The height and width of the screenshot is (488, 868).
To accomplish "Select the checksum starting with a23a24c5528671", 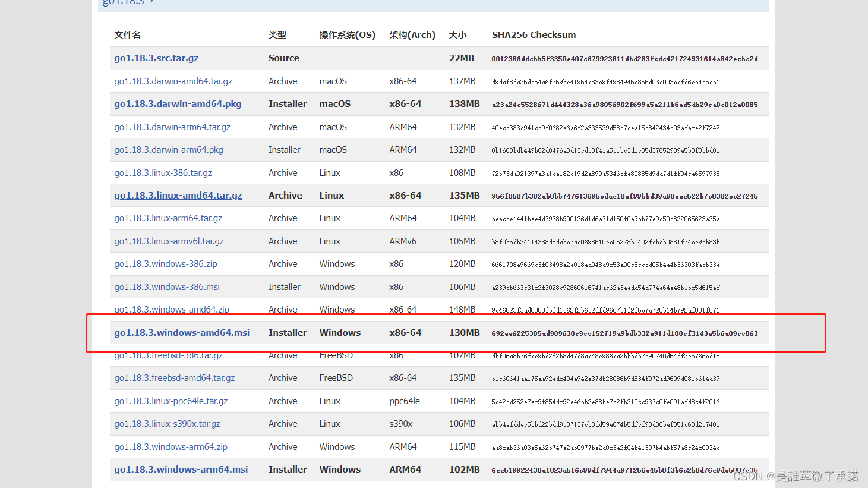I will coord(625,105).
